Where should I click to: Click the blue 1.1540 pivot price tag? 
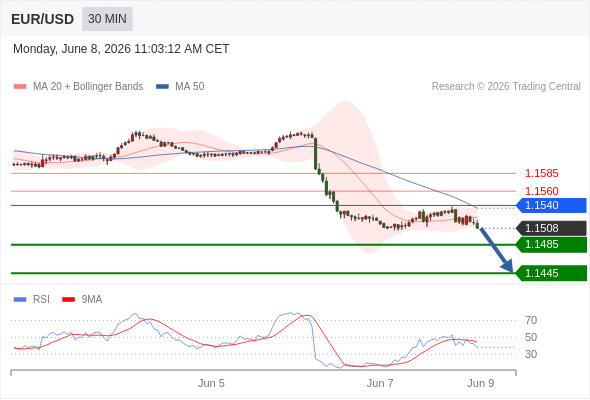[x=551, y=205]
